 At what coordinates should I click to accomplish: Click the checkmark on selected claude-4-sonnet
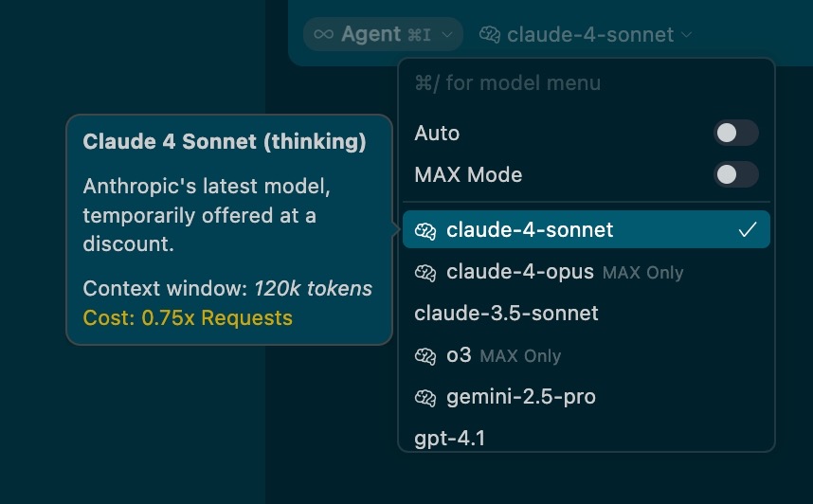(748, 230)
